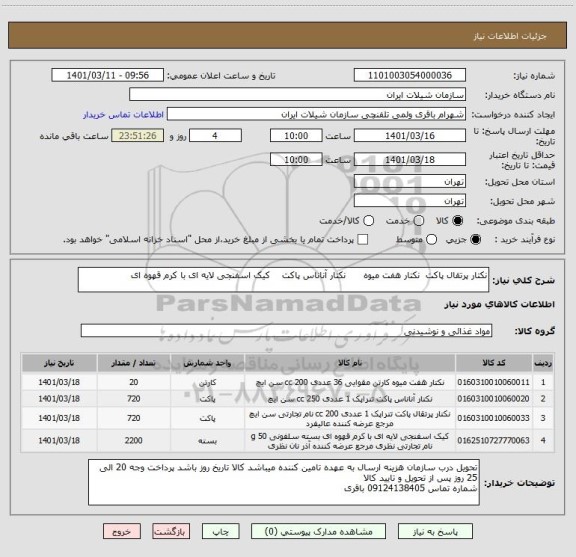
Task: Click item code 0160310010060033
Action: [x=493, y=418]
